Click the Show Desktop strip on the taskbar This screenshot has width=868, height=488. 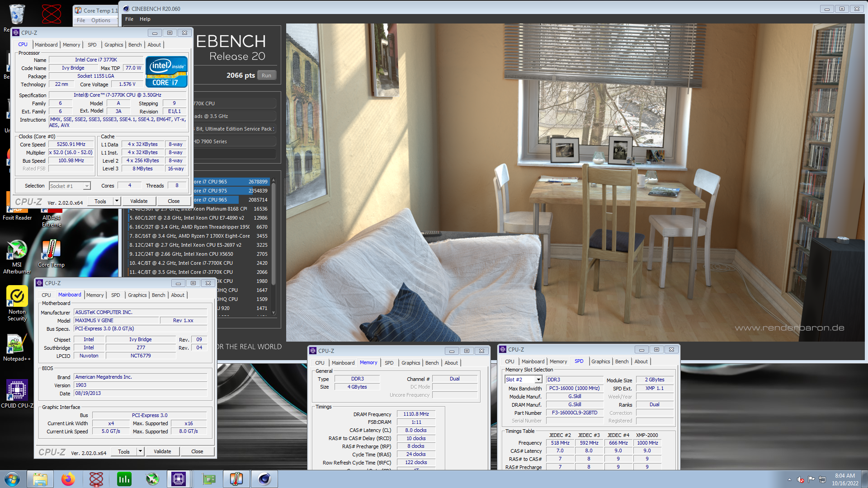click(864, 479)
